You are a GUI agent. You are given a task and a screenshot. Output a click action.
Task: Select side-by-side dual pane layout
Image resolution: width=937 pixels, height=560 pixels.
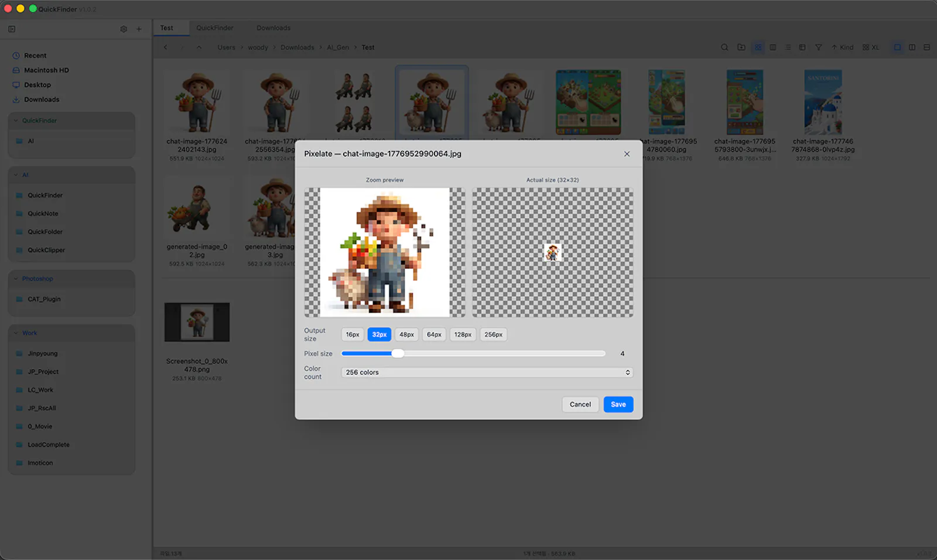coord(912,47)
